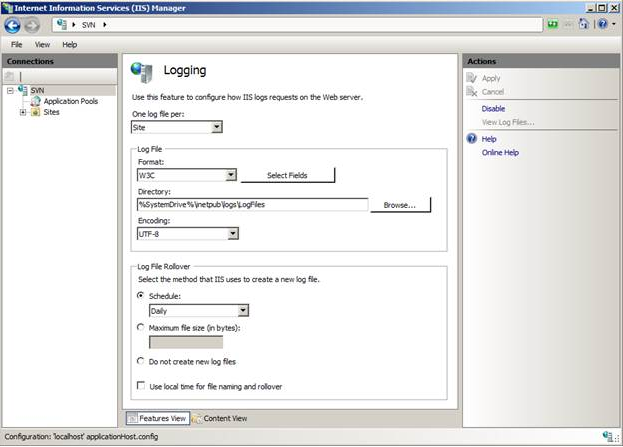Click the Cancel action link
This screenshot has height=447, width=623.
(x=493, y=92)
